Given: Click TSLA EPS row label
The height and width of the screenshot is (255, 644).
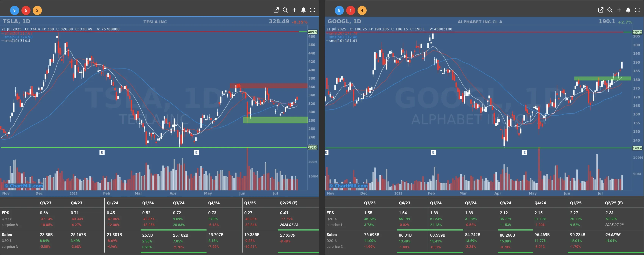Looking at the screenshot, I should (x=5, y=213).
